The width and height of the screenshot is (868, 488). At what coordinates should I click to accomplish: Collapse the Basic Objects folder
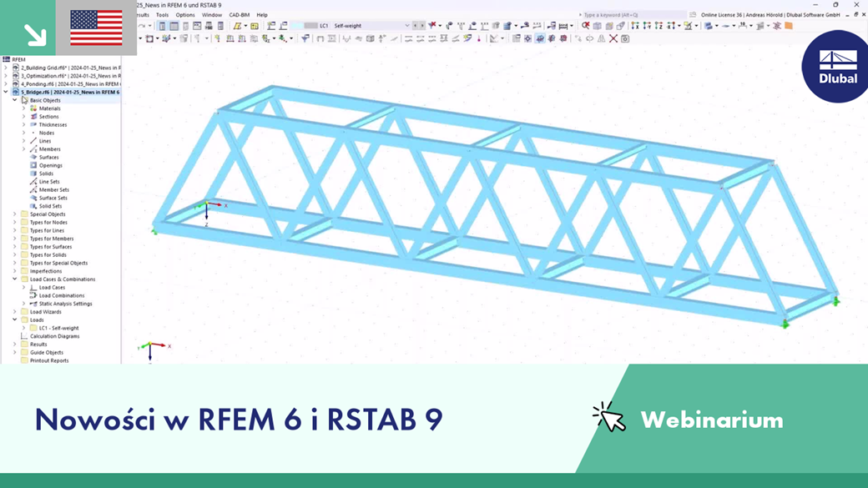tap(15, 100)
